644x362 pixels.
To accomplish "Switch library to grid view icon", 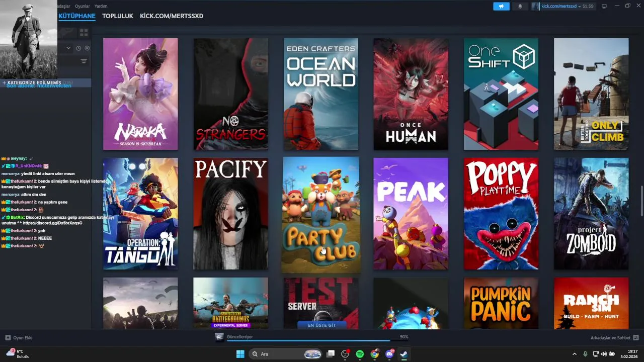I will [x=84, y=33].
